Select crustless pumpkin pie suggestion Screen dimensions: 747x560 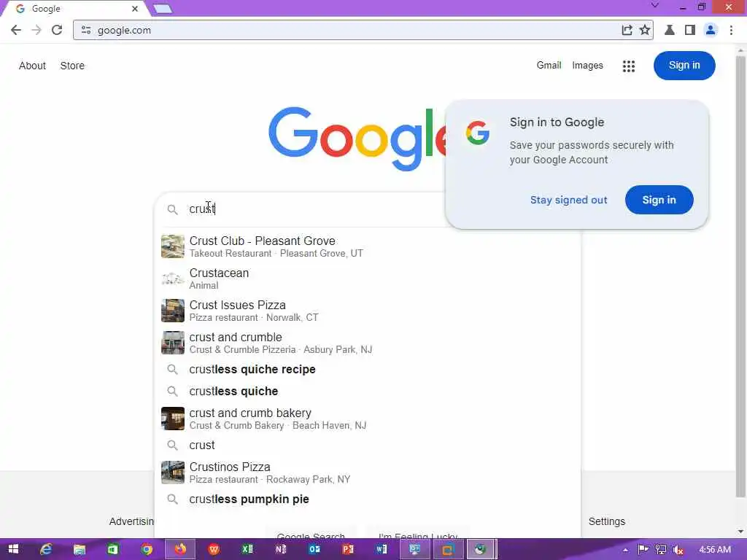coord(368,499)
